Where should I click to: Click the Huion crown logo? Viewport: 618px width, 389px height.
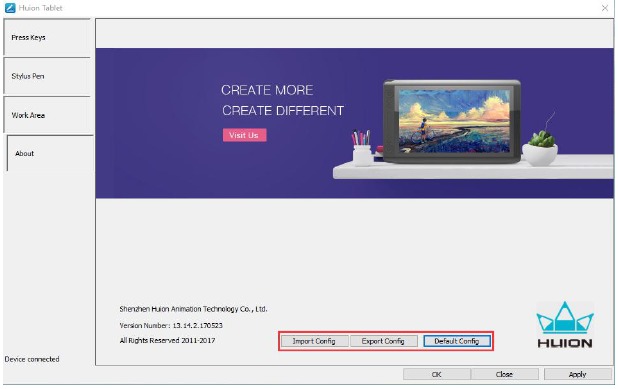pos(565,325)
